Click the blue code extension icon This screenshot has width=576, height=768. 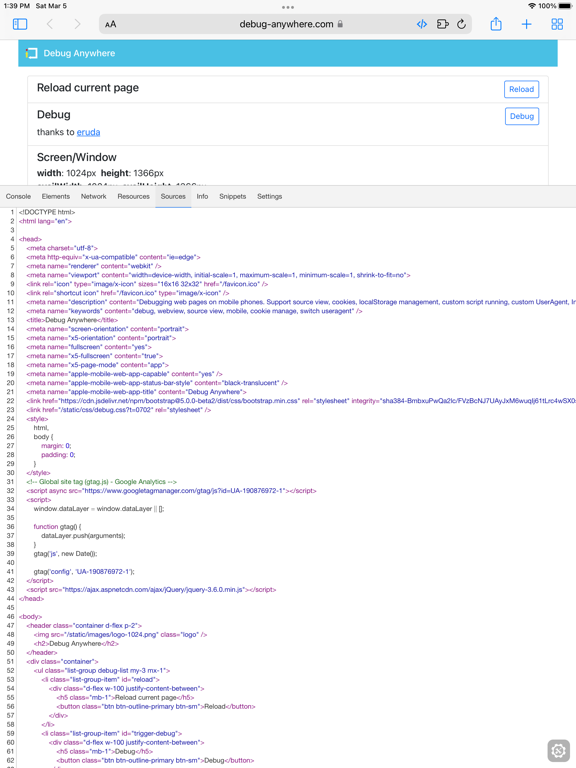[x=422, y=24]
